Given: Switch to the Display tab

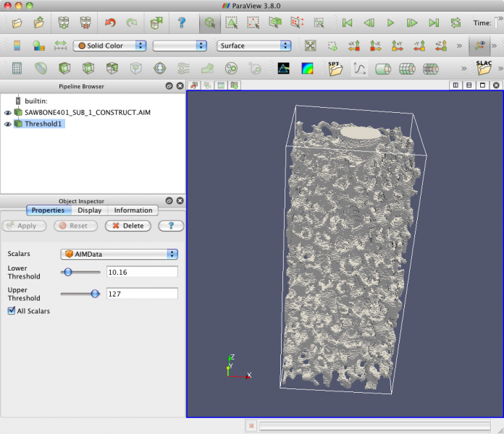Looking at the screenshot, I should tap(89, 210).
